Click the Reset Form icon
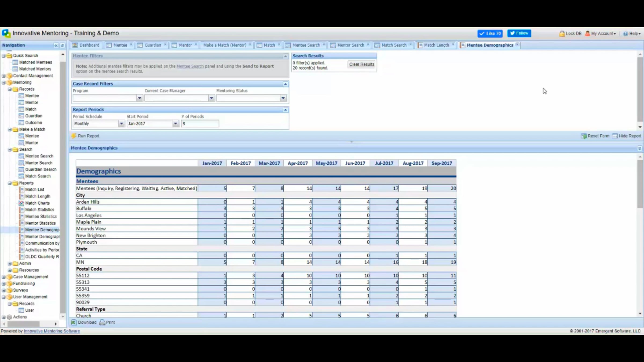 tap(584, 136)
